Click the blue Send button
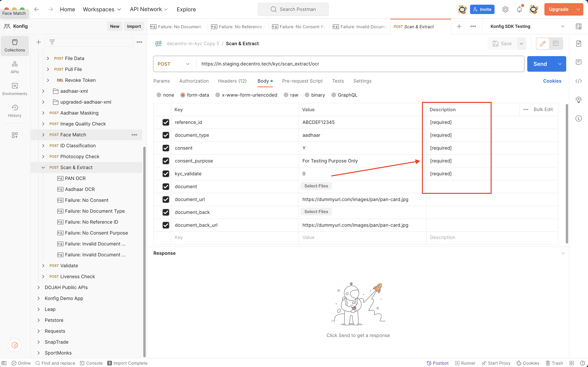 pos(540,64)
